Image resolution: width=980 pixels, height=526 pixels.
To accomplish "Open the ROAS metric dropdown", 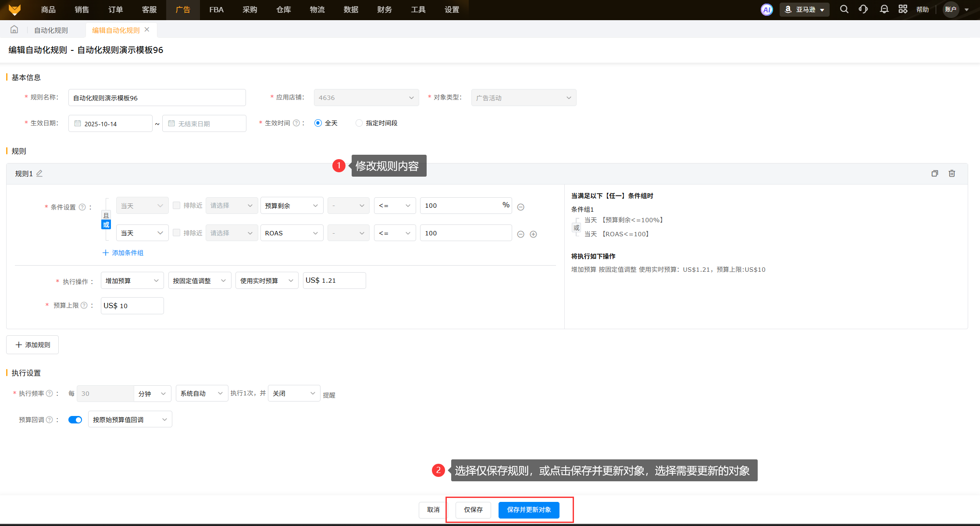I will 292,233.
